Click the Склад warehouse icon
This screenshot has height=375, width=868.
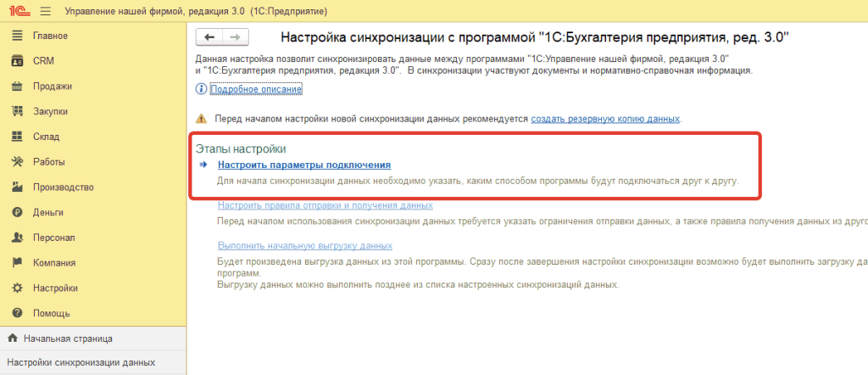[x=17, y=137]
